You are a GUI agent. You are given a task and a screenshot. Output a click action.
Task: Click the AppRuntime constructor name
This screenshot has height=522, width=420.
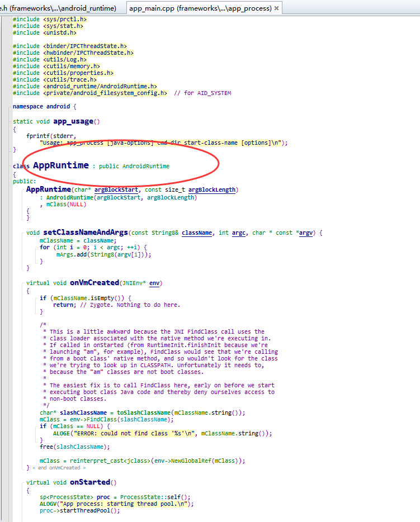pos(49,189)
